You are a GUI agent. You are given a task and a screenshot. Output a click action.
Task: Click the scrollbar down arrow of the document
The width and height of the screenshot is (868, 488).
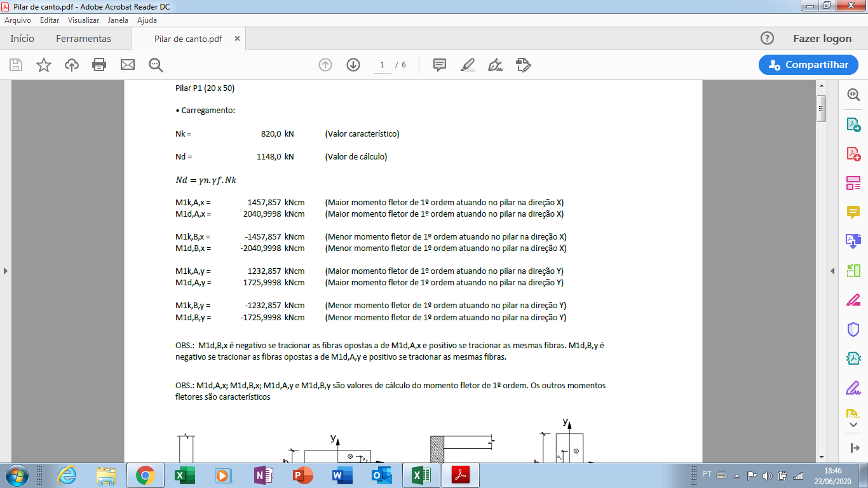tap(821, 457)
